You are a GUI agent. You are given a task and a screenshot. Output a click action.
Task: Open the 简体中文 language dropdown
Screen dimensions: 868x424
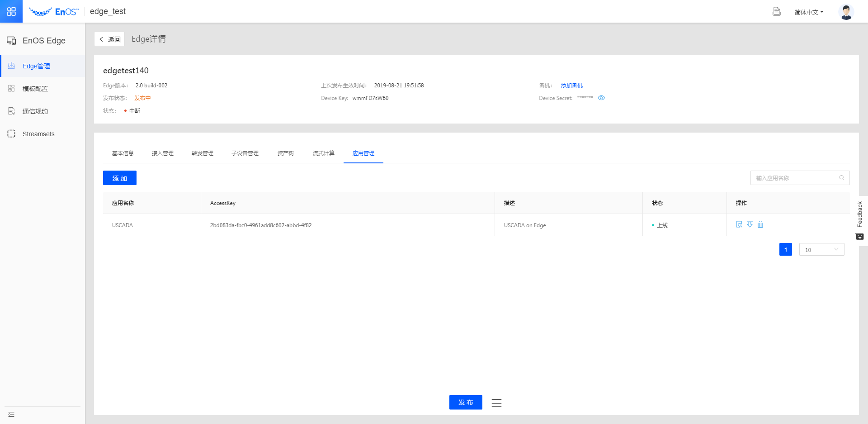[809, 12]
